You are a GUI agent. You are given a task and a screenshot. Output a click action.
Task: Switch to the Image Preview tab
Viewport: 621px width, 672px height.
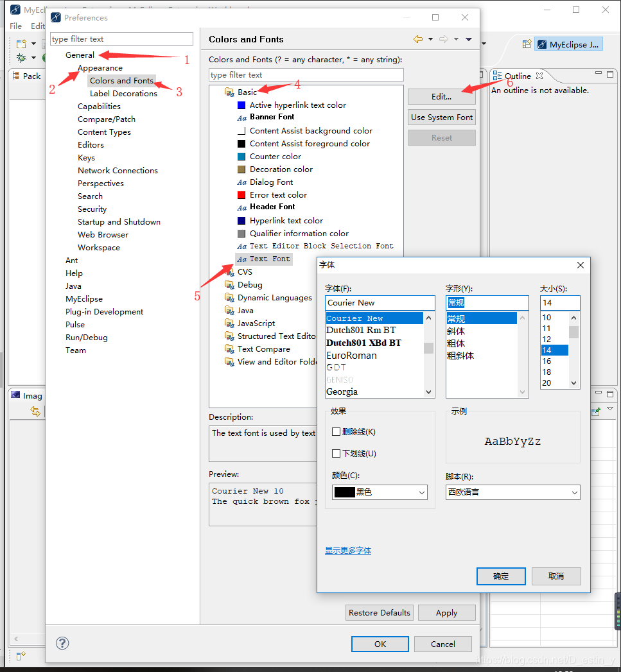28,395
